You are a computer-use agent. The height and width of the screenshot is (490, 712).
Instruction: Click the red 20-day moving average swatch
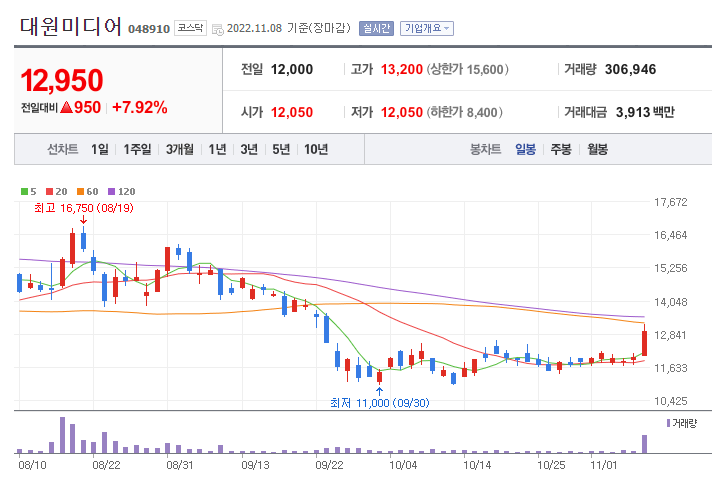tap(49, 192)
